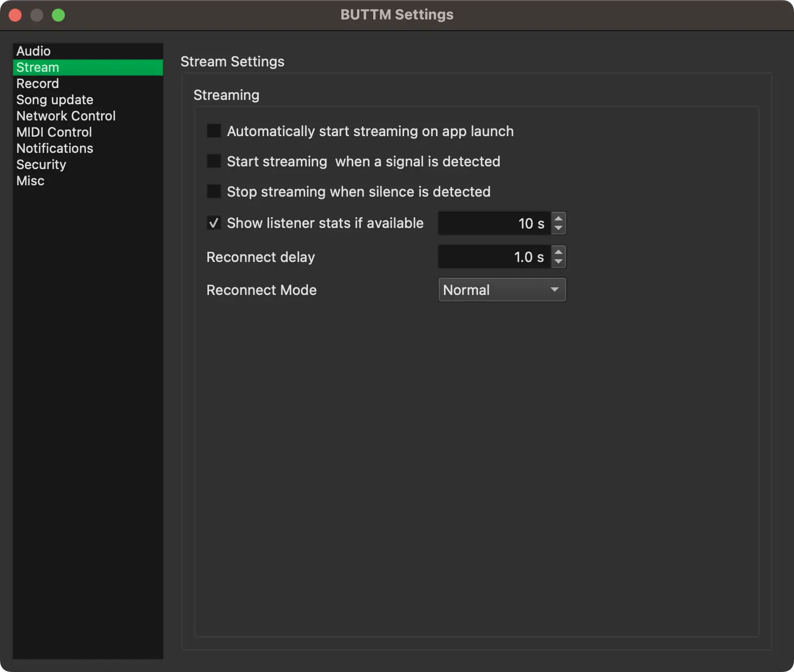The width and height of the screenshot is (794, 672).
Task: Click Reconnect delay down arrow
Action: [559, 262]
